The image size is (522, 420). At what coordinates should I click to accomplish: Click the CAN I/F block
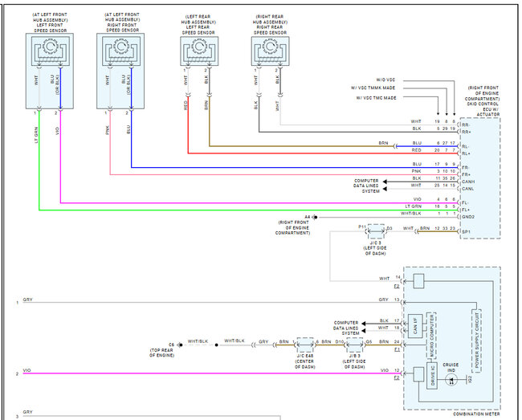click(415, 326)
